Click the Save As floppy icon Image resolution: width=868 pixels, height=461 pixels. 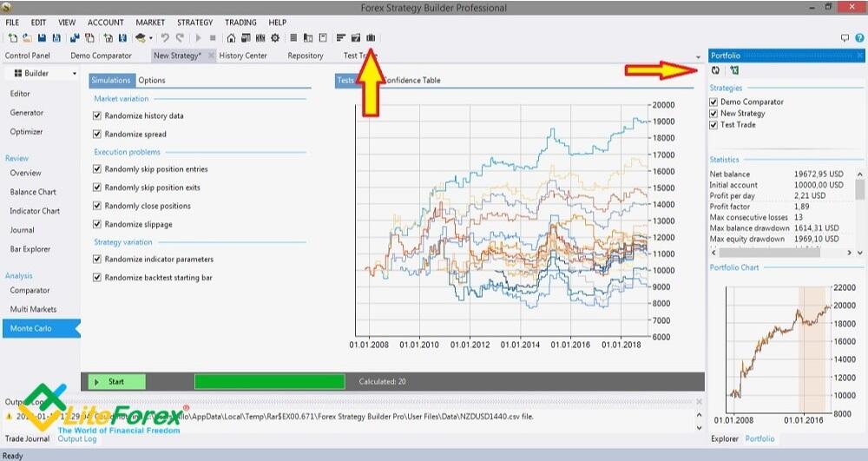[56, 37]
